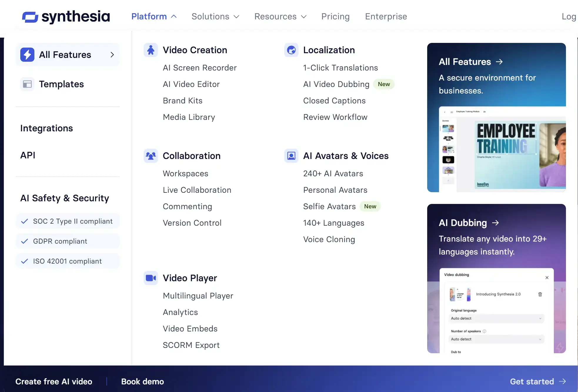This screenshot has height=392, width=578.
Task: Click the All Features lightning bolt icon
Action: click(x=27, y=55)
